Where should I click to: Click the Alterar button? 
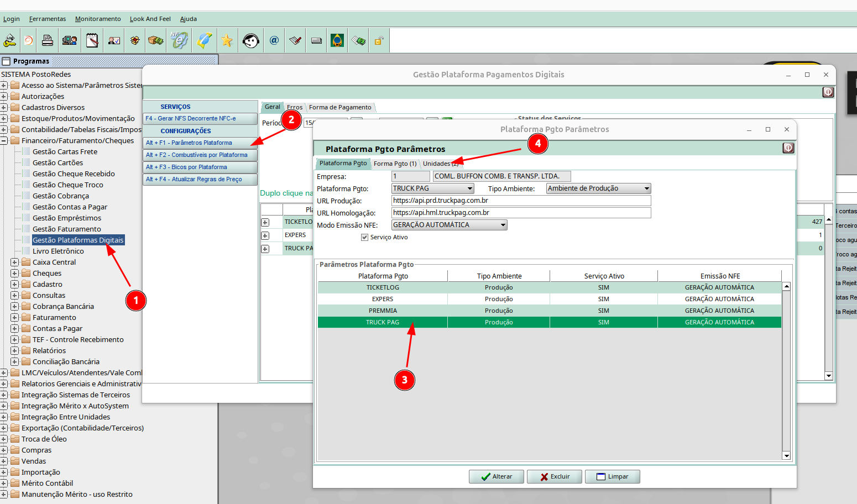[496, 477]
